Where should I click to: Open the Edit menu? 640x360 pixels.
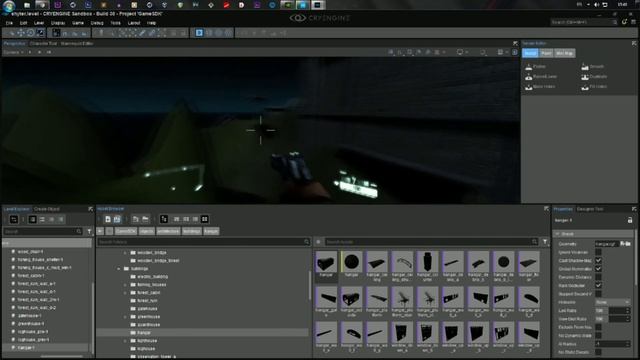point(23,23)
